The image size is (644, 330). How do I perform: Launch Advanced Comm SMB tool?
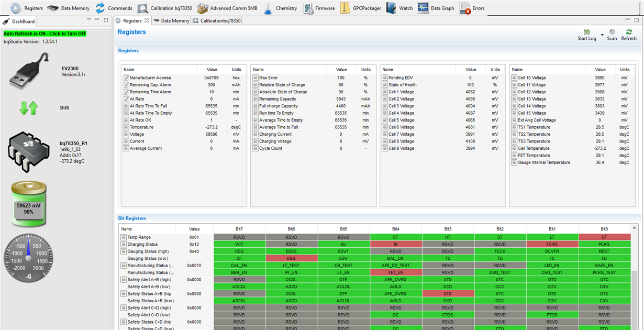tap(227, 8)
